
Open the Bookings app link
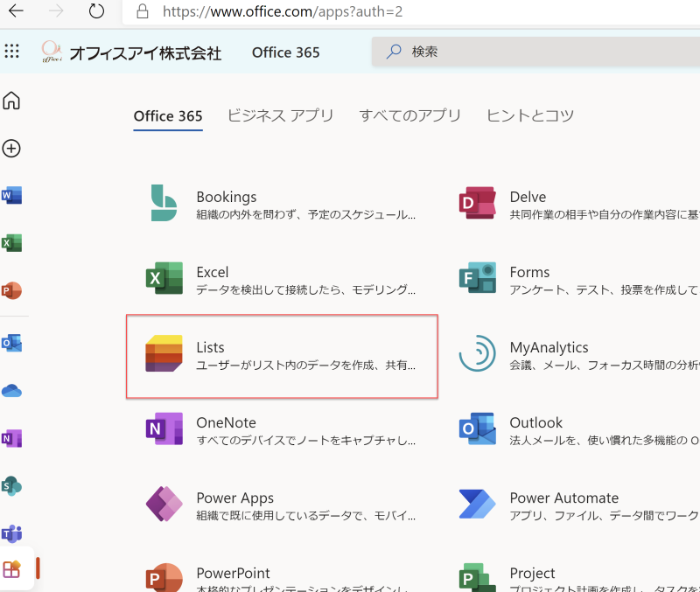(x=227, y=197)
